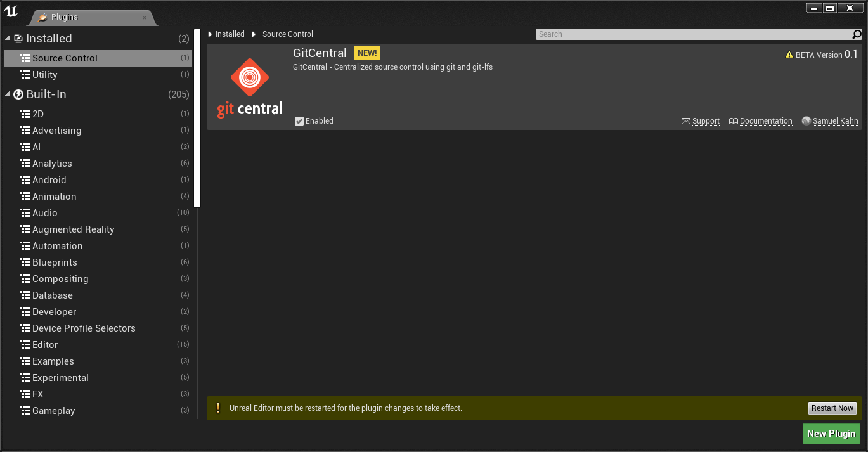Close the Plugins tab

click(145, 18)
